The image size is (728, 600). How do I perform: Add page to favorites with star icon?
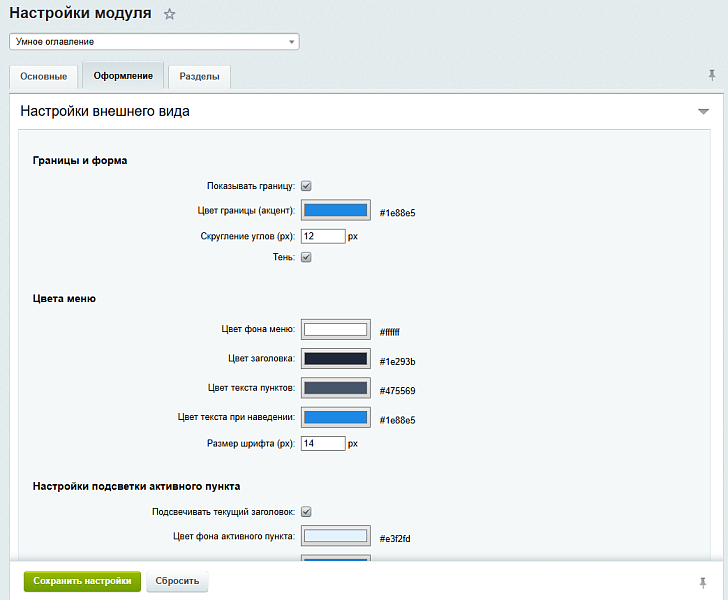(x=170, y=15)
